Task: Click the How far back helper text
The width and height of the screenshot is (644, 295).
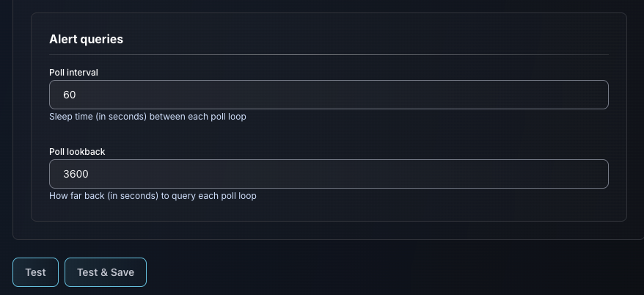Action: point(153,196)
